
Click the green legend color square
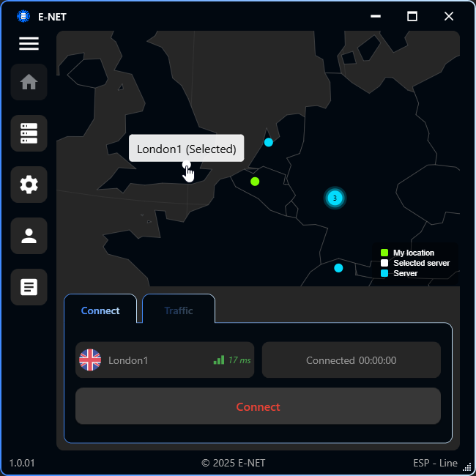pos(384,253)
